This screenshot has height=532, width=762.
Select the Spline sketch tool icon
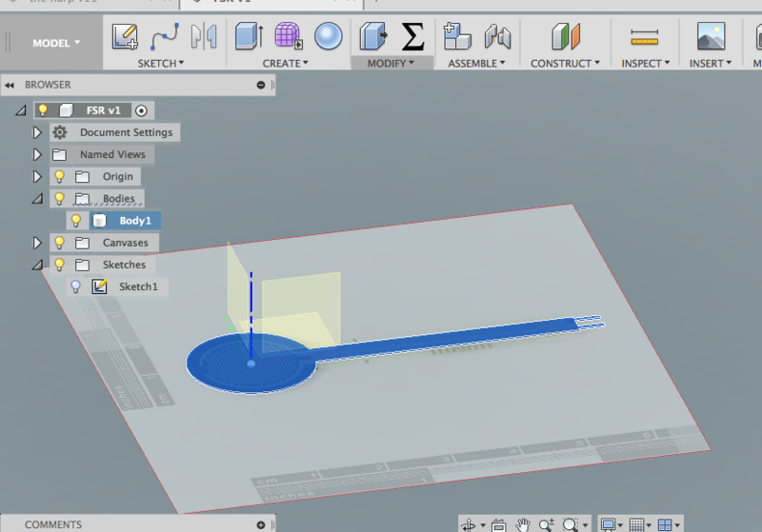[165, 36]
